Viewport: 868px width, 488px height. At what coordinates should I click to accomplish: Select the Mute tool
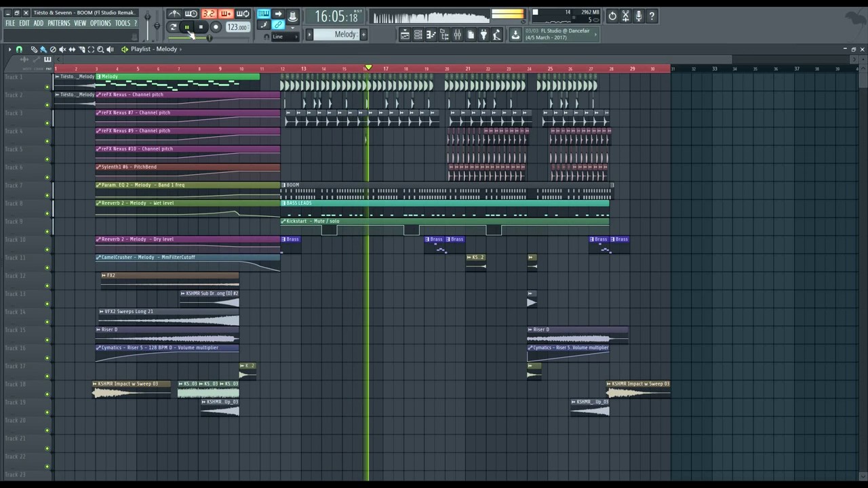pyautogui.click(x=62, y=49)
